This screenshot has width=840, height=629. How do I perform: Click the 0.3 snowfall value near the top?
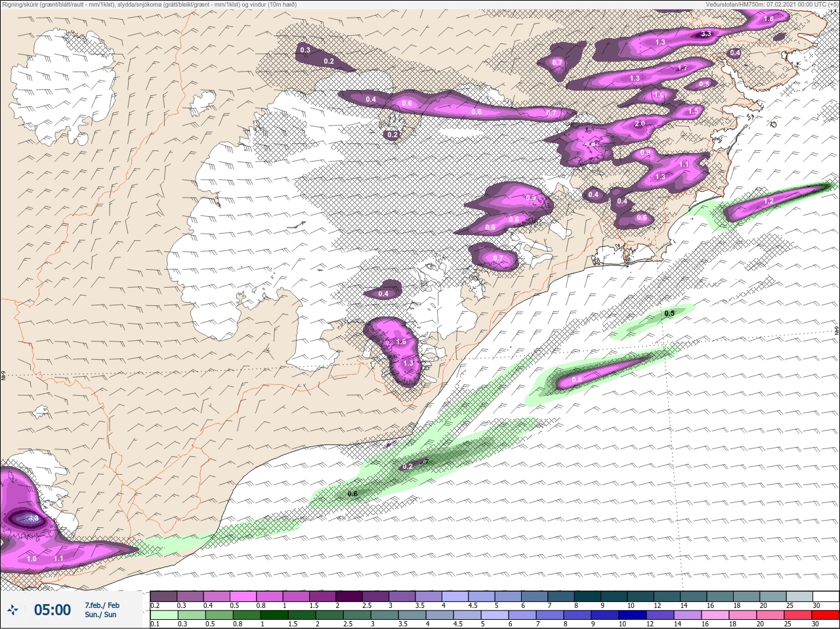point(305,51)
